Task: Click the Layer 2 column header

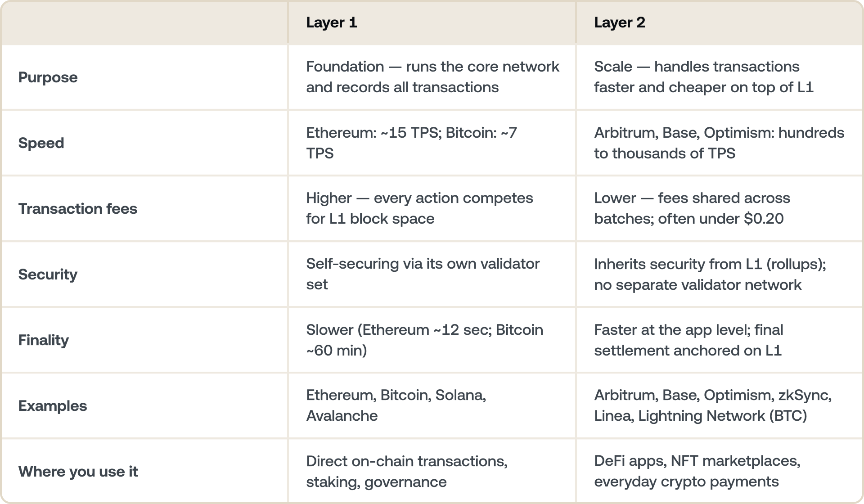Action: [x=619, y=22]
